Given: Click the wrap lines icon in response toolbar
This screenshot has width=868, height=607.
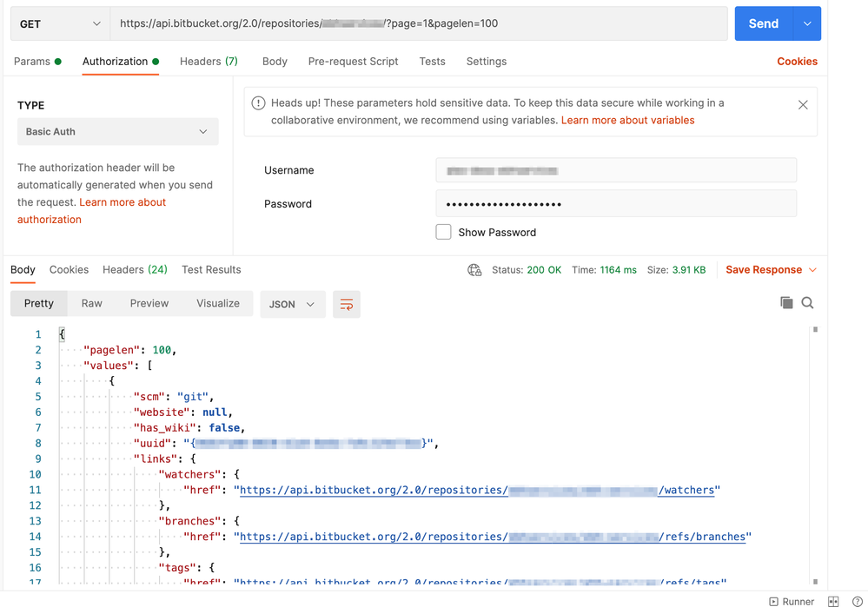Looking at the screenshot, I should (x=347, y=304).
